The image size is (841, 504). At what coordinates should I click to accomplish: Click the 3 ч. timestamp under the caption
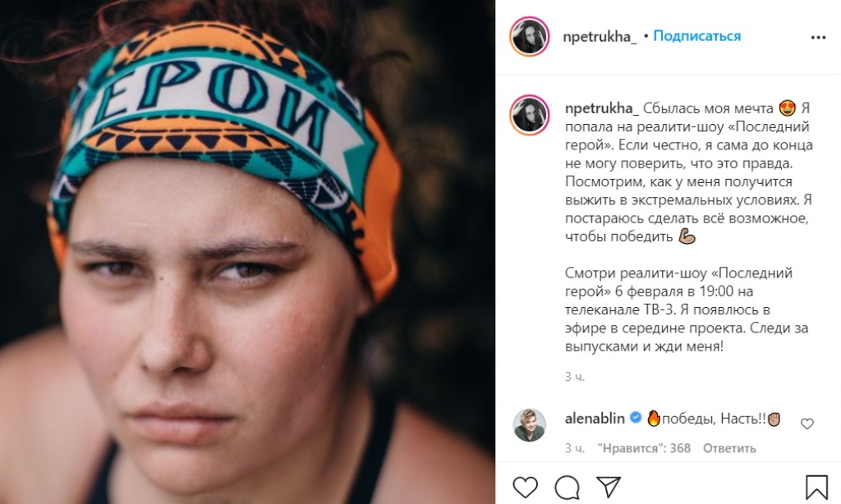click(574, 377)
